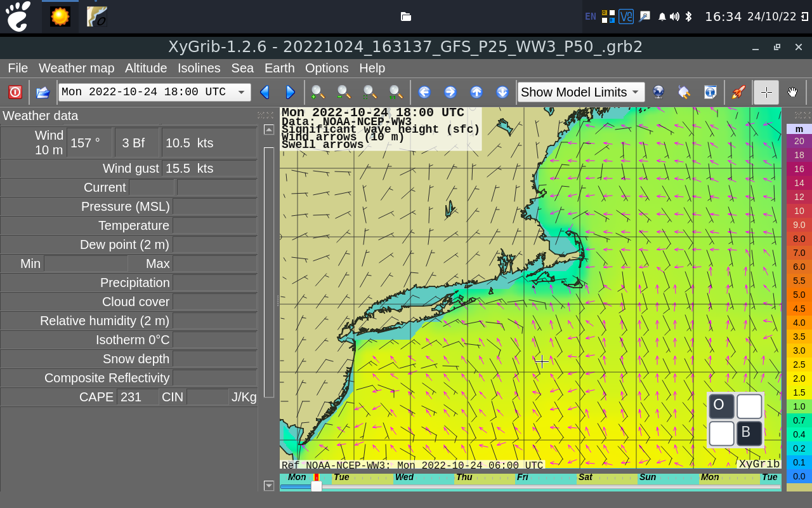Viewport: 812px width, 508px height.
Task: Advance to next forecast time with right blue arrow
Action: (x=291, y=92)
